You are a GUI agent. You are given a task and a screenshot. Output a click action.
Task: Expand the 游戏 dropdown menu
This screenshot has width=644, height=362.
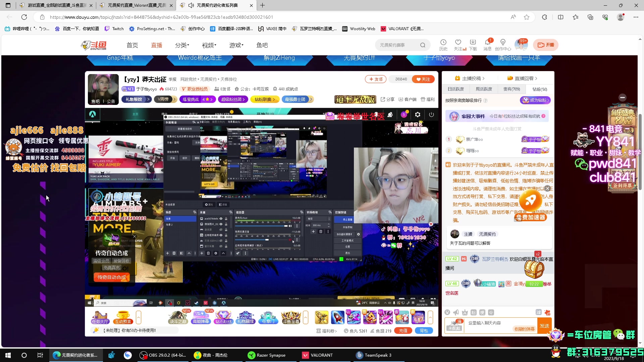236,45
